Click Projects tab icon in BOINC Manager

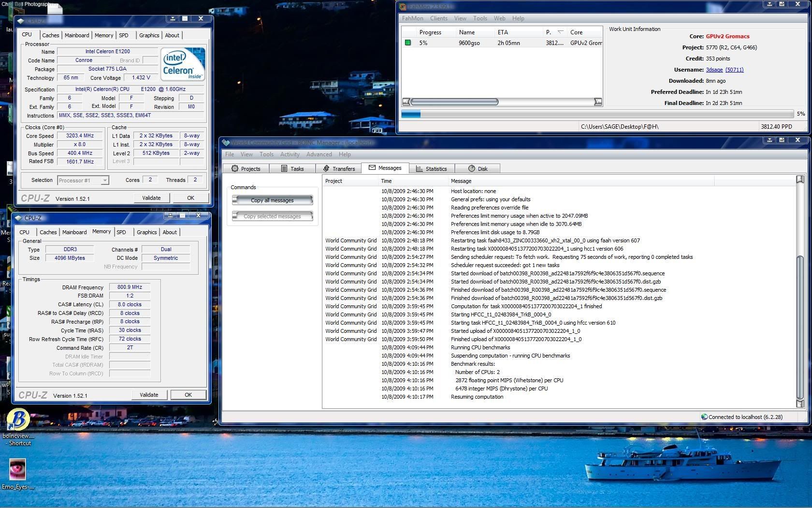(x=235, y=168)
